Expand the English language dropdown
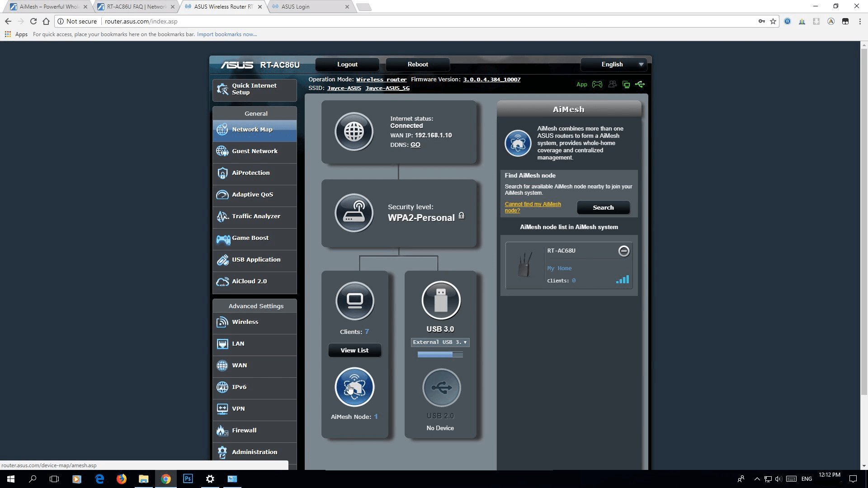 tap(613, 65)
